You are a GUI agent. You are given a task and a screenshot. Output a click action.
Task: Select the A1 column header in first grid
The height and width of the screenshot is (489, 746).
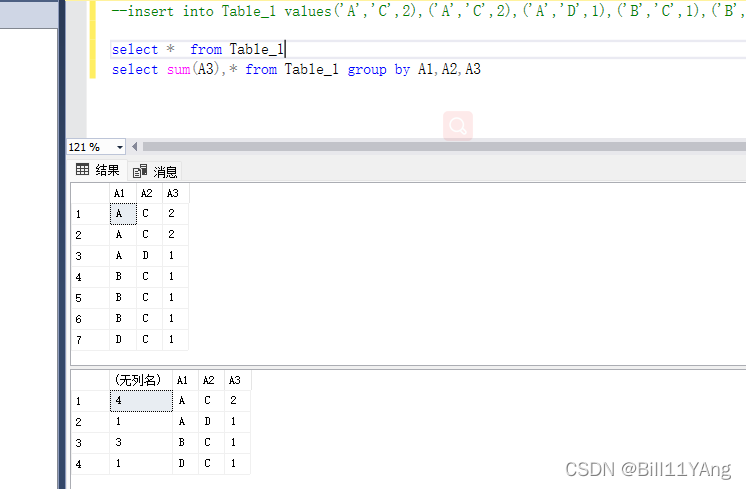point(123,193)
